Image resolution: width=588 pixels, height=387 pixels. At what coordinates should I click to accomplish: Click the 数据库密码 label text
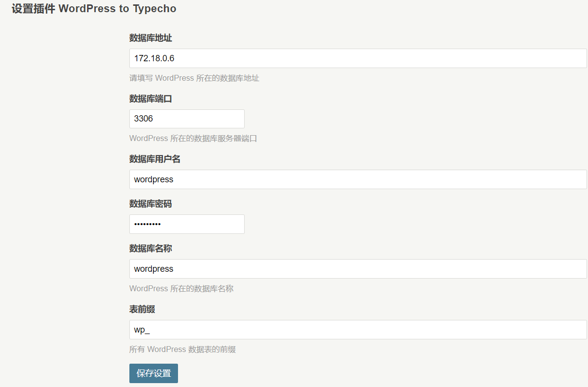coord(151,204)
